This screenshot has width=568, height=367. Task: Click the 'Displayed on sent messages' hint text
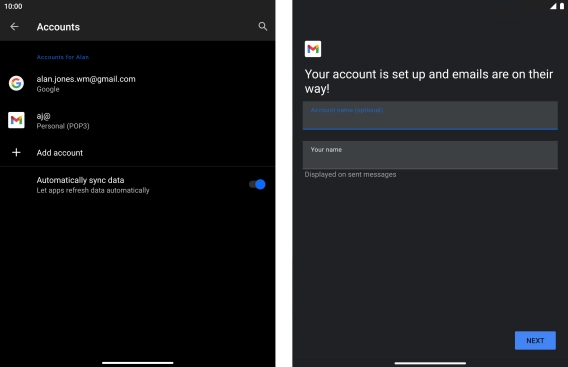[350, 175]
